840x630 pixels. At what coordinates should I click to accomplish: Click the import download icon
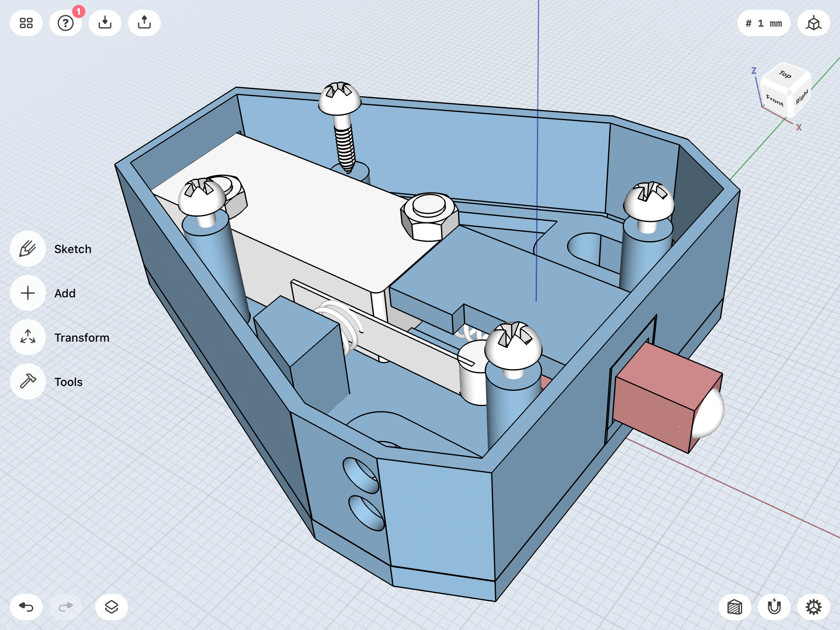pos(105,23)
